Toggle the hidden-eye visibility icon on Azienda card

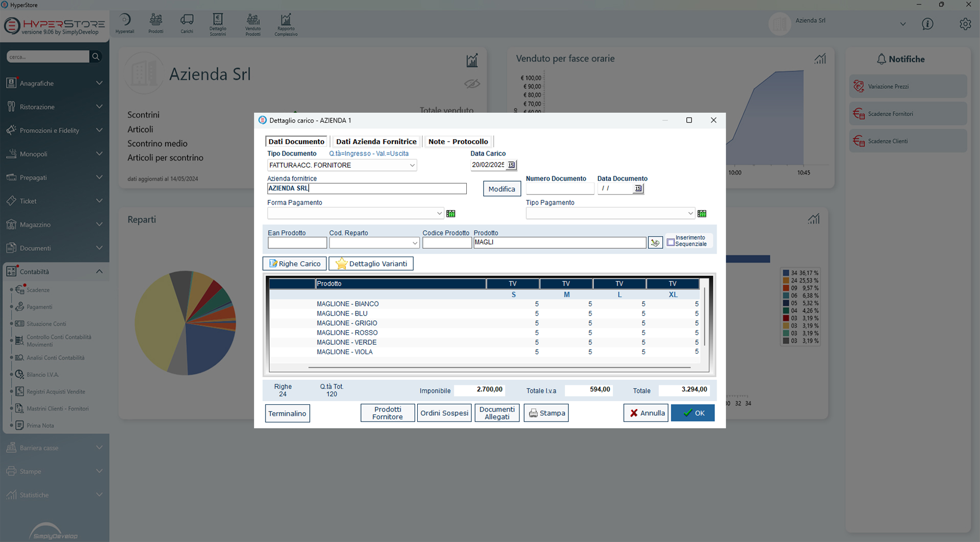[472, 84]
